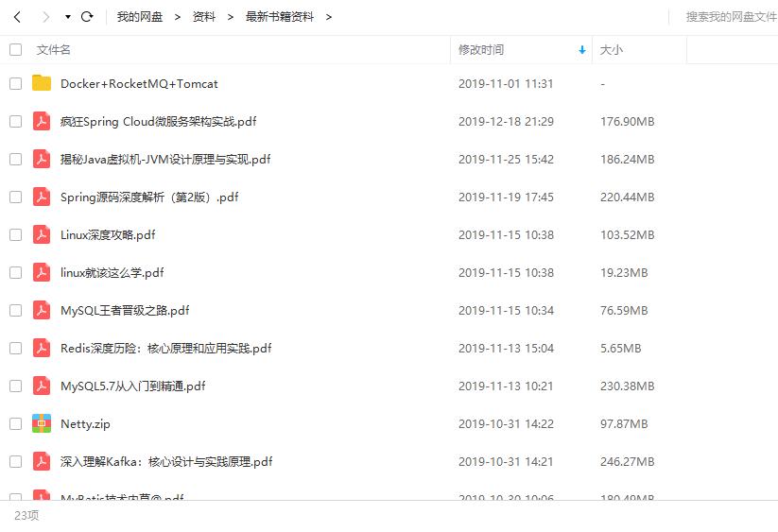Select file name 揭秘Java虚拟机-JVM设计原理与实现.pdf

coord(165,159)
